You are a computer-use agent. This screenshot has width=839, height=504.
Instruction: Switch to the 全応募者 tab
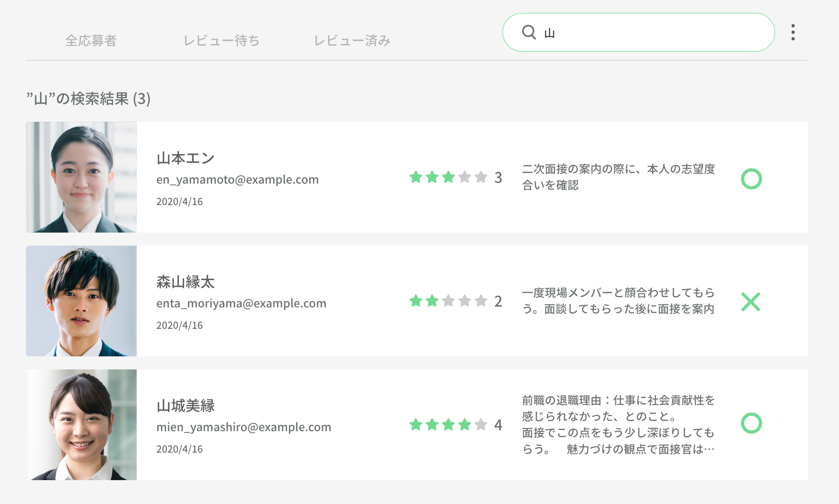coord(91,40)
